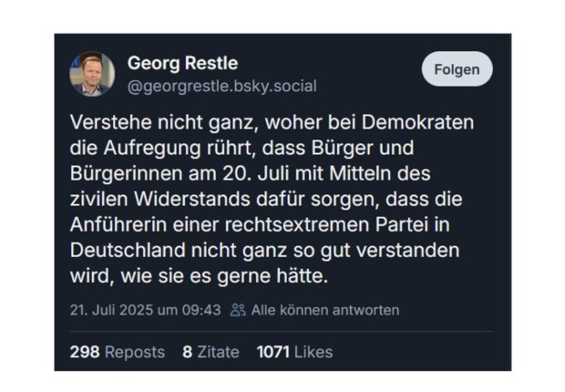The height and width of the screenshot is (392, 565).
Task: Click the word Likes in stats row
Action: coord(313,352)
